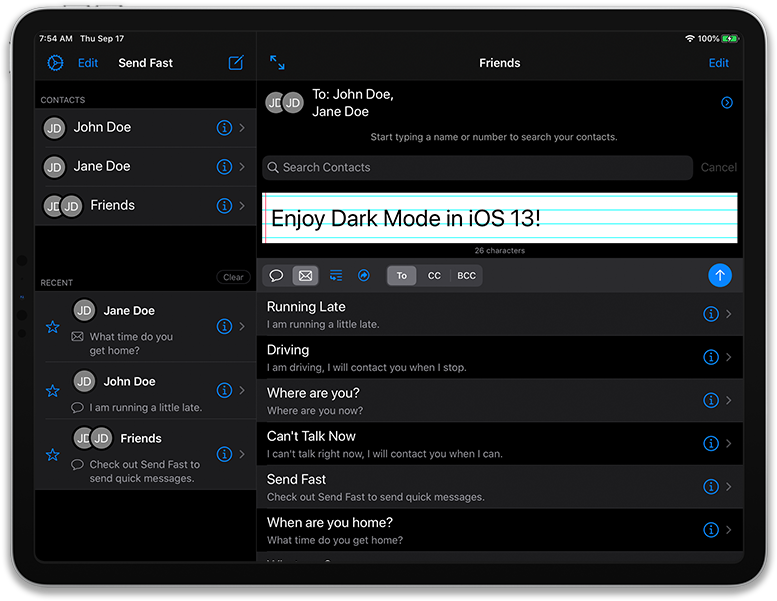Open Send Fast template chevron
This screenshot has height=601, width=777.
point(728,487)
